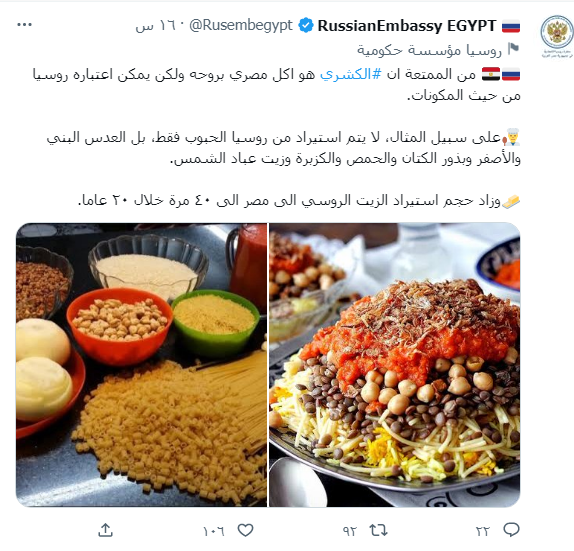Click the government flag label icon
This screenshot has width=574, height=551.
pos(513,48)
